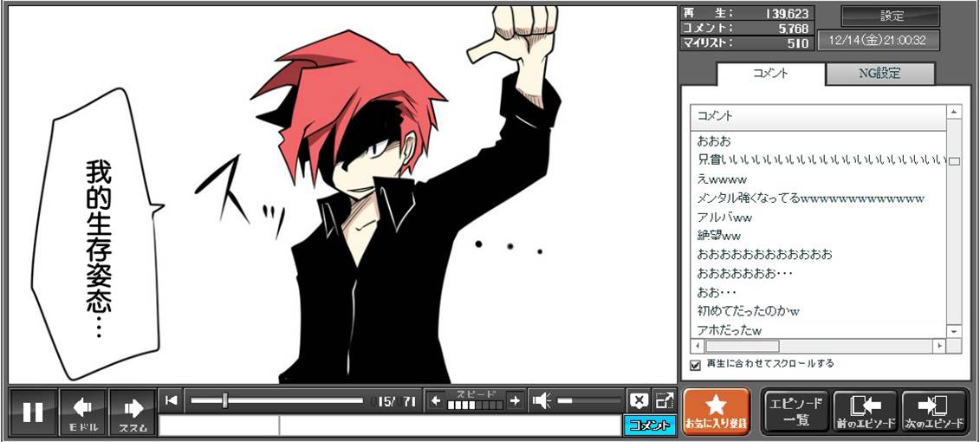Select the コメント tab
Screen dimensions: 980x442
(770, 74)
